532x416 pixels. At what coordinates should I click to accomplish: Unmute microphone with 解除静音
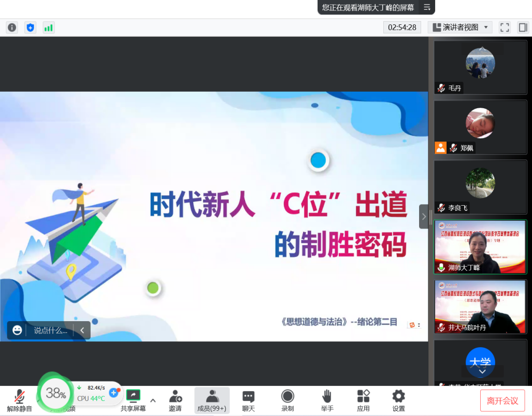tap(20, 400)
